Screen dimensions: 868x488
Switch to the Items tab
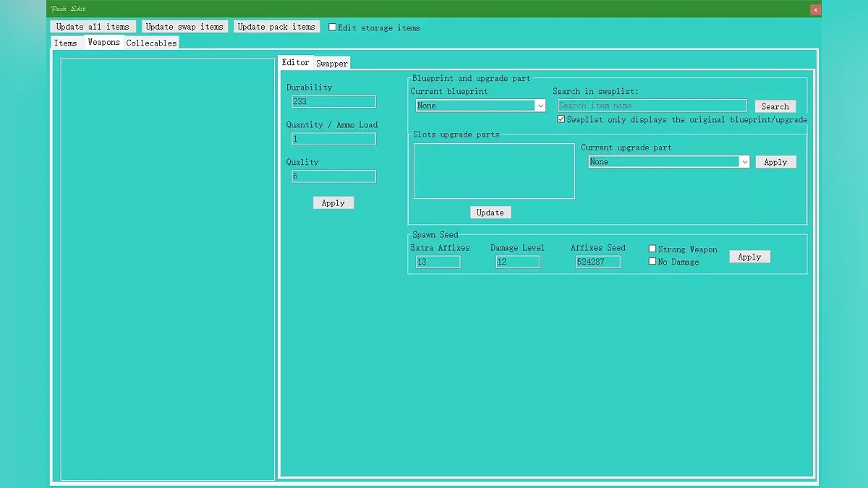tap(66, 43)
